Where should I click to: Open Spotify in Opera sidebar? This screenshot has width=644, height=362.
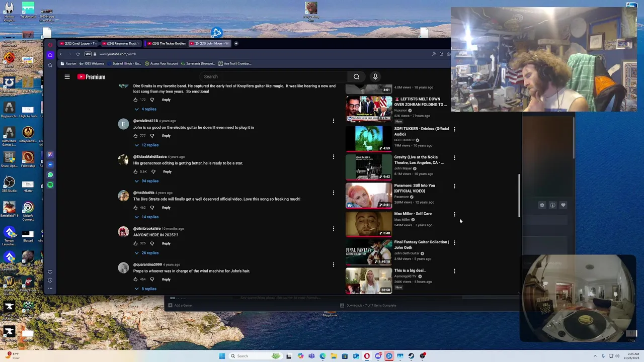50,185
